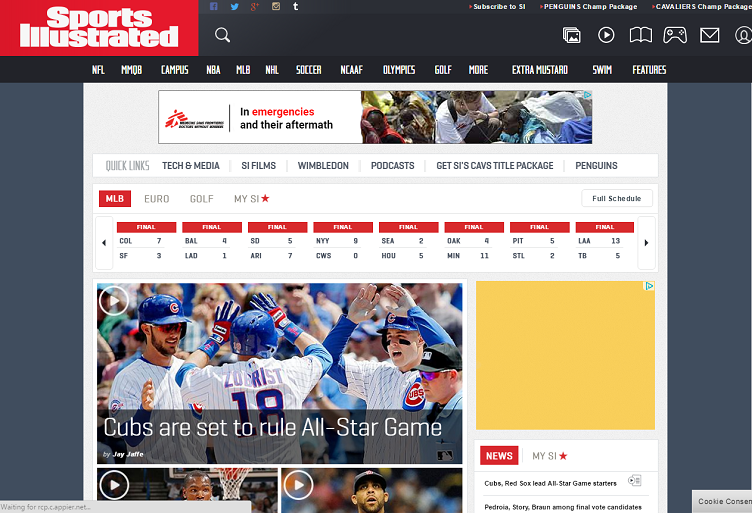This screenshot has width=752, height=513.
Task: Play the Cubs All-Star Game video
Action: (114, 301)
